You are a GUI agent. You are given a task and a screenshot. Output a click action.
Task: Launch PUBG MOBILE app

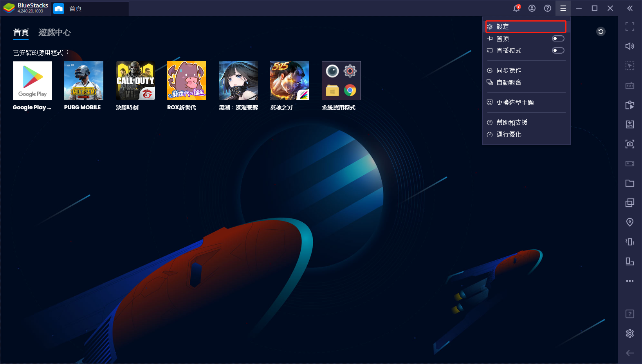(x=84, y=81)
